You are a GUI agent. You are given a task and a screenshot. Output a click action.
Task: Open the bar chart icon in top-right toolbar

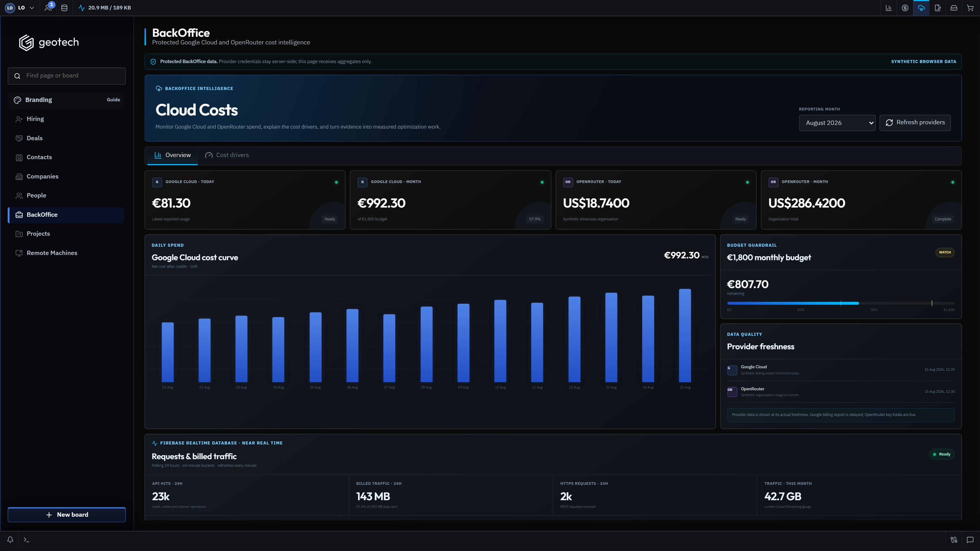tap(889, 8)
